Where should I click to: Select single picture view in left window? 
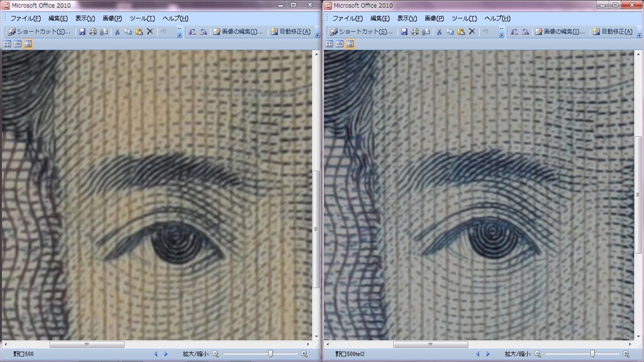tap(28, 44)
